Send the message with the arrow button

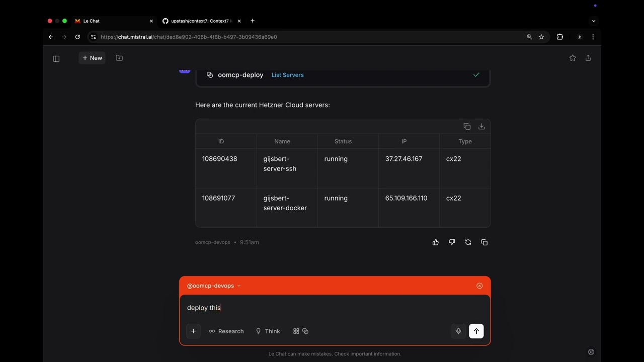coord(476,331)
